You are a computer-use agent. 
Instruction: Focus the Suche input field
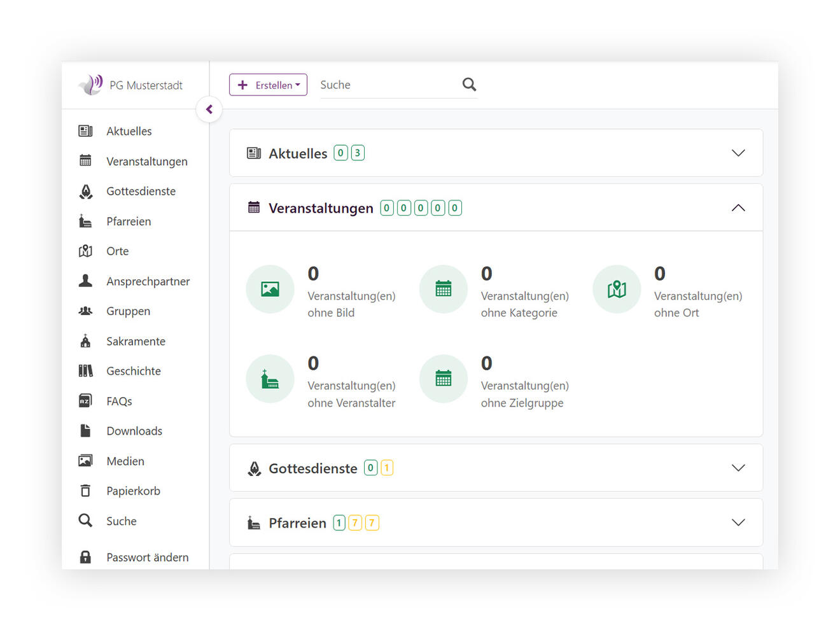389,85
